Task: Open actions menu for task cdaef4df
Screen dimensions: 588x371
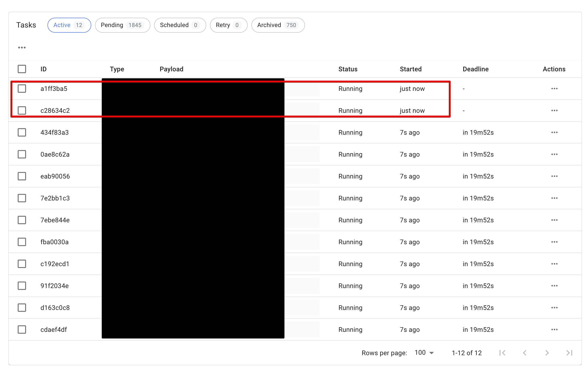Action: click(x=554, y=329)
